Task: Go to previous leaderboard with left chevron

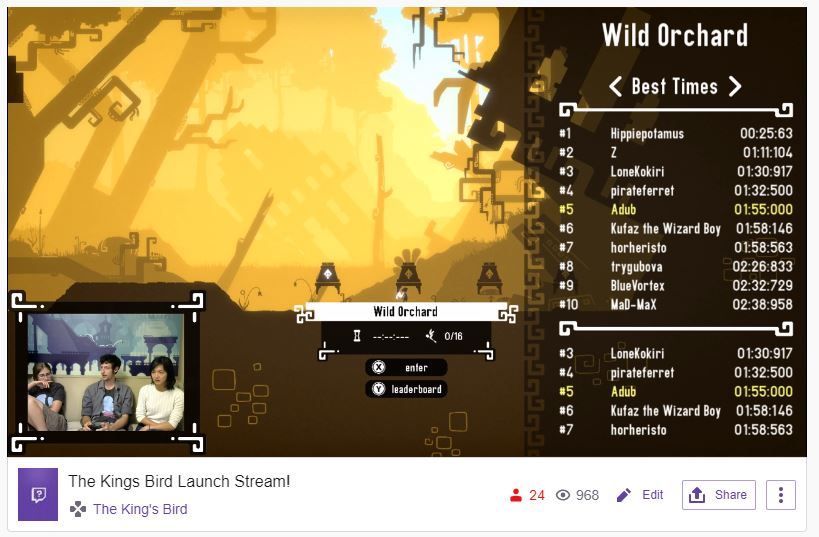Action: click(x=616, y=86)
